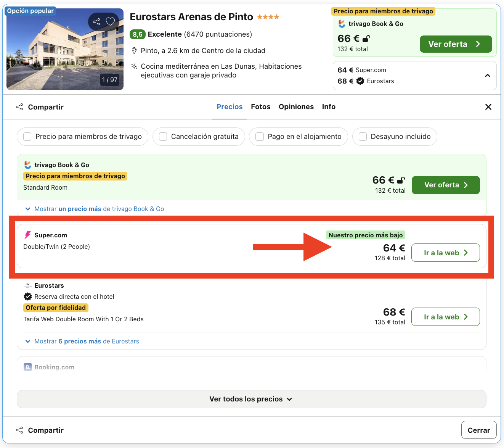
Task: Click the Excelente (6470 puntuaciones) text
Action: (200, 34)
